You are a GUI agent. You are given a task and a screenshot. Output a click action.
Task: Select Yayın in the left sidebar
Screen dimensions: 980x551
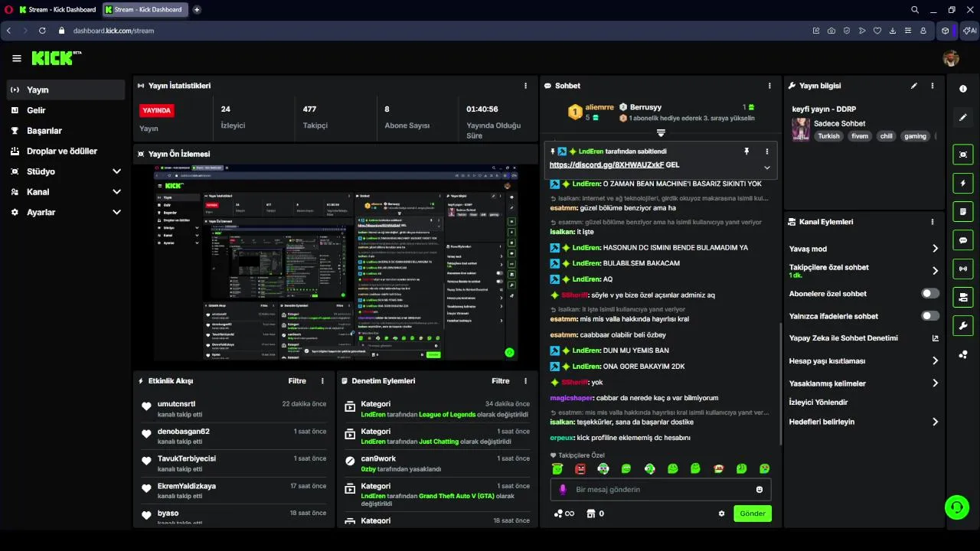coord(66,90)
